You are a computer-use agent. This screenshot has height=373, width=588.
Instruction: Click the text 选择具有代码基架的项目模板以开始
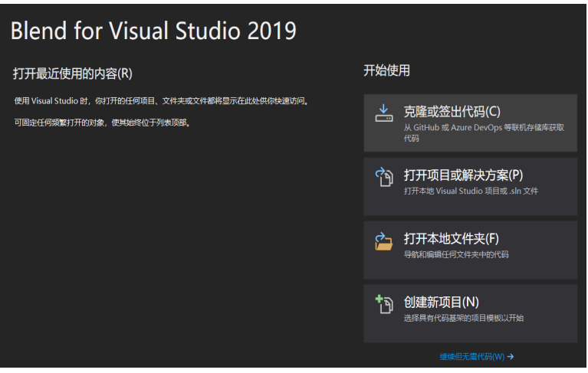464,318
